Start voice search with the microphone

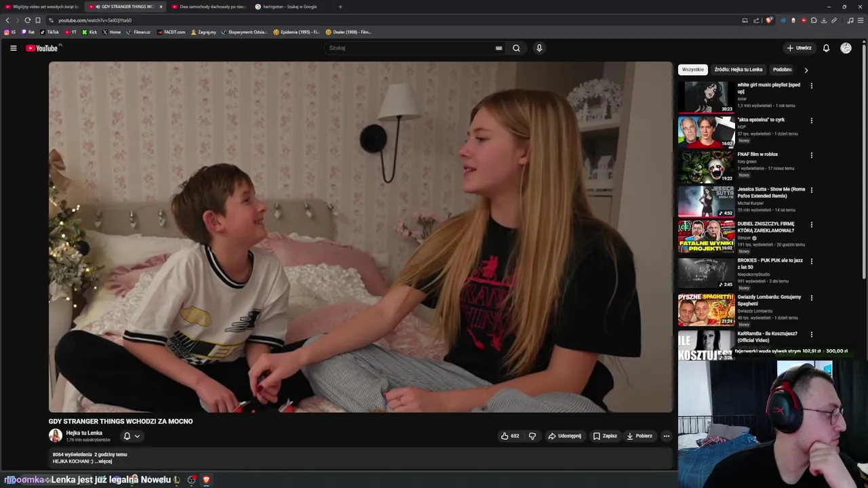click(x=539, y=48)
